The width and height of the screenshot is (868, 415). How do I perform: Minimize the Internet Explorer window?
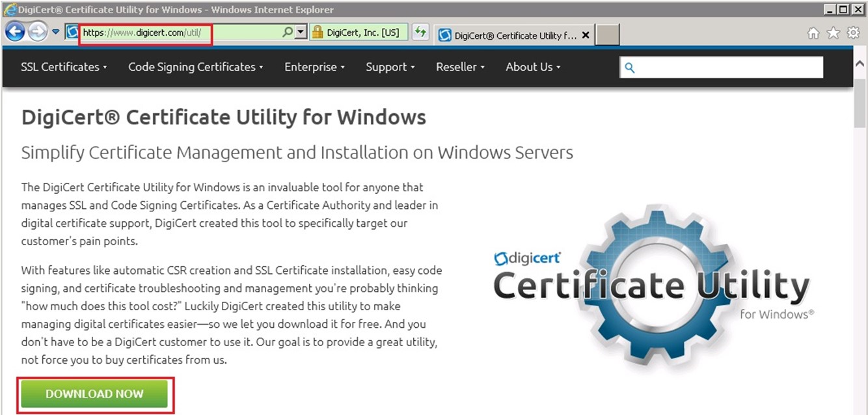[x=830, y=9]
